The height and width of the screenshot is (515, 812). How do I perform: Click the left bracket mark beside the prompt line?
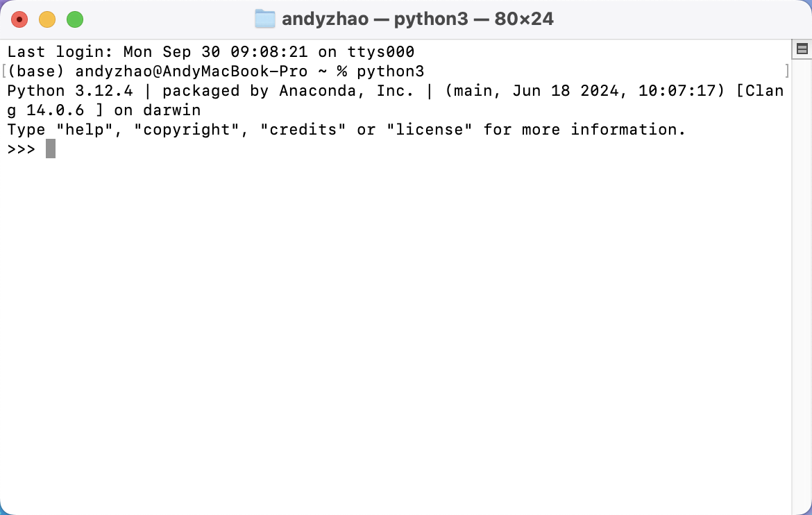click(x=3, y=71)
